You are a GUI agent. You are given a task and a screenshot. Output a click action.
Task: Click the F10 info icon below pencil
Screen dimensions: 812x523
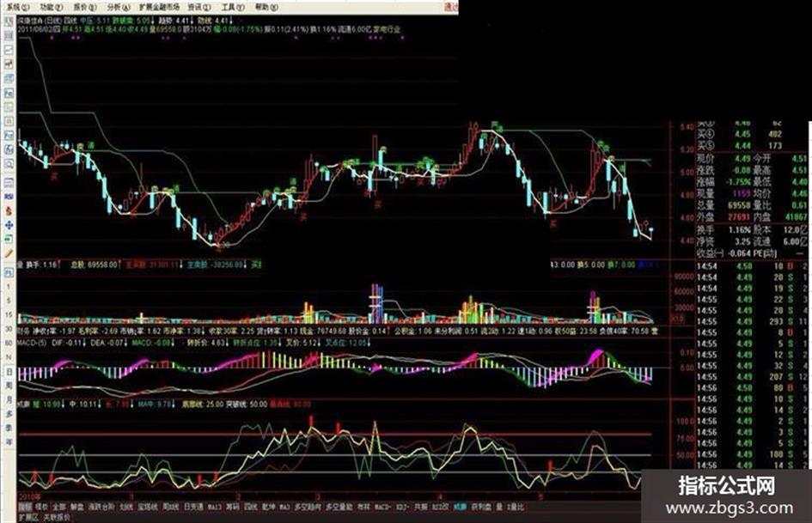point(9,272)
